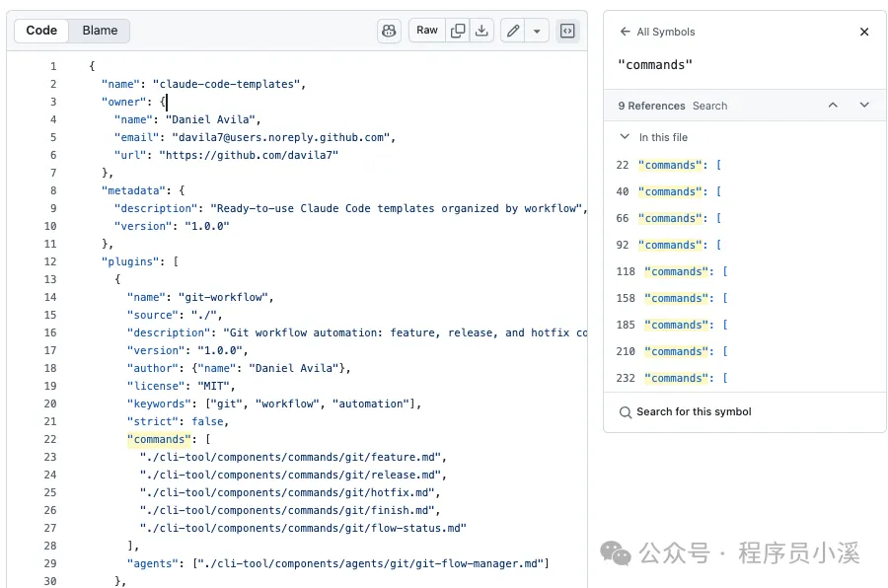Viewport: 888px width, 588px height.
Task: Toggle the symbols panel icon
Action: [567, 31]
